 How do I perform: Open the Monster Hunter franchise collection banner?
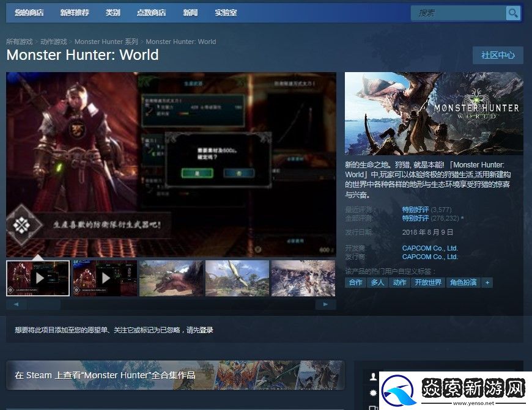pyautogui.click(x=175, y=375)
